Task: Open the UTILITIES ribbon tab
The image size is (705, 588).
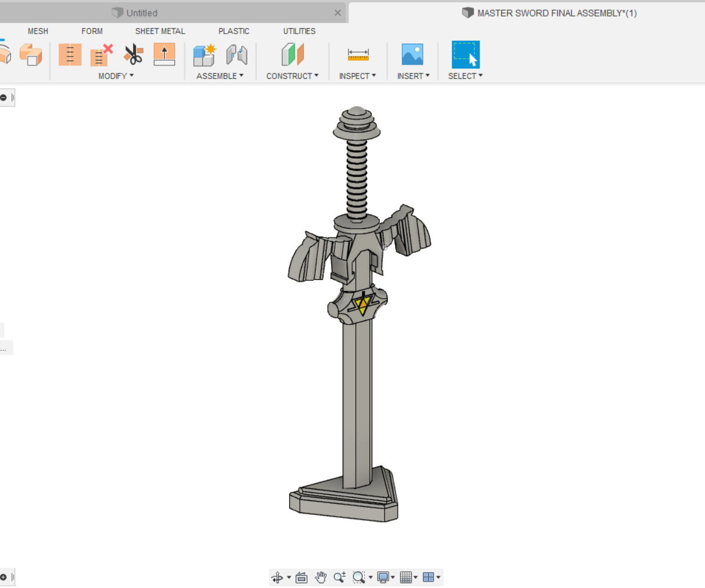Action: click(299, 31)
